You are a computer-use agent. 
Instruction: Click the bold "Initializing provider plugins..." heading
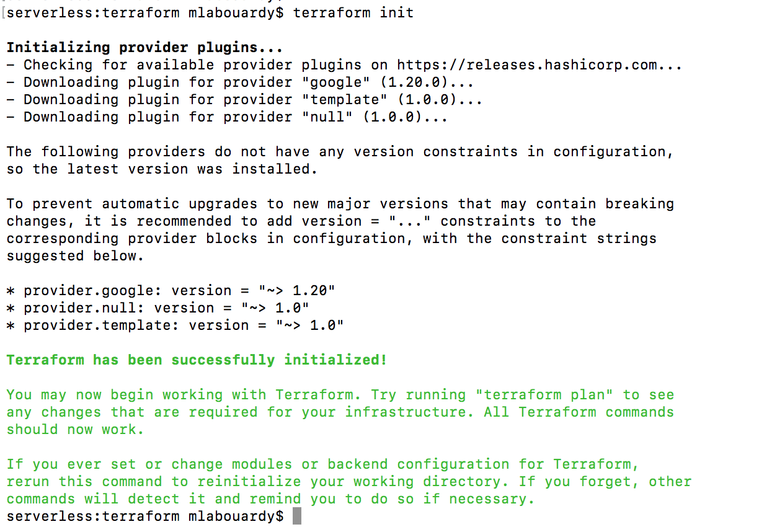145,48
